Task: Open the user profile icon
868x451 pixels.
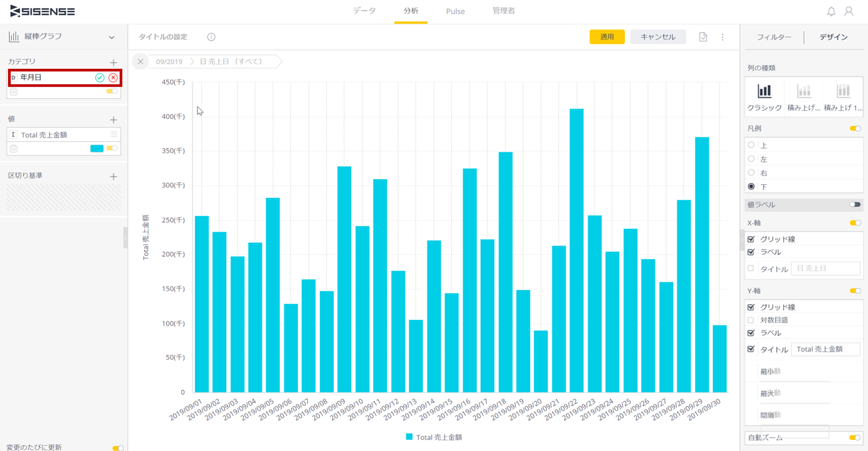Action: (849, 11)
